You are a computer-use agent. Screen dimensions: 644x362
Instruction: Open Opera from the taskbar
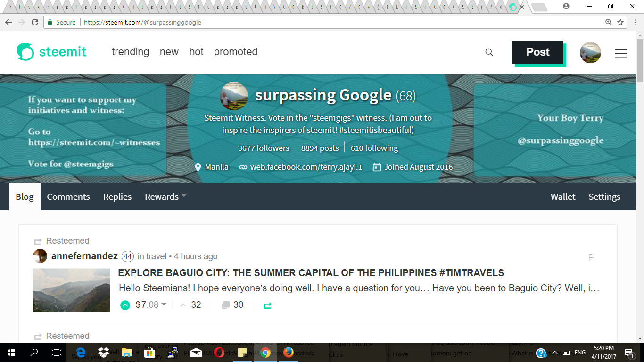coord(219,353)
